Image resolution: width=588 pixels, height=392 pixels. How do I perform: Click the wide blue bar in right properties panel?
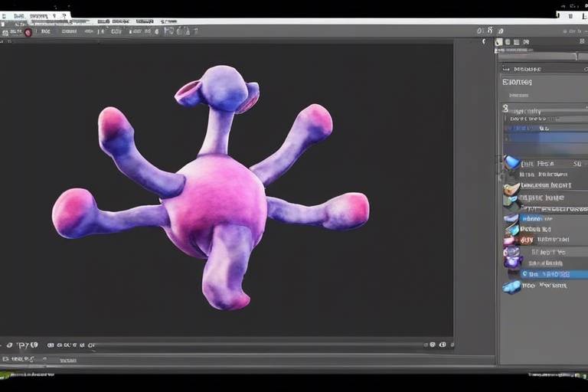546,138
